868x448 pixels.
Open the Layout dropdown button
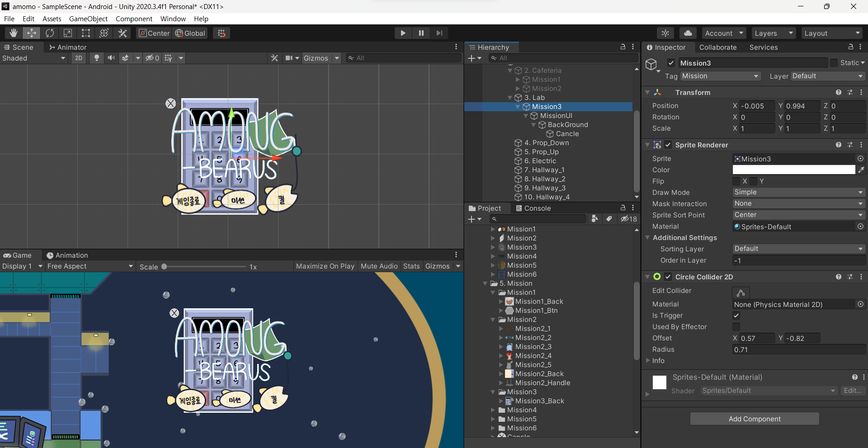[x=832, y=33]
